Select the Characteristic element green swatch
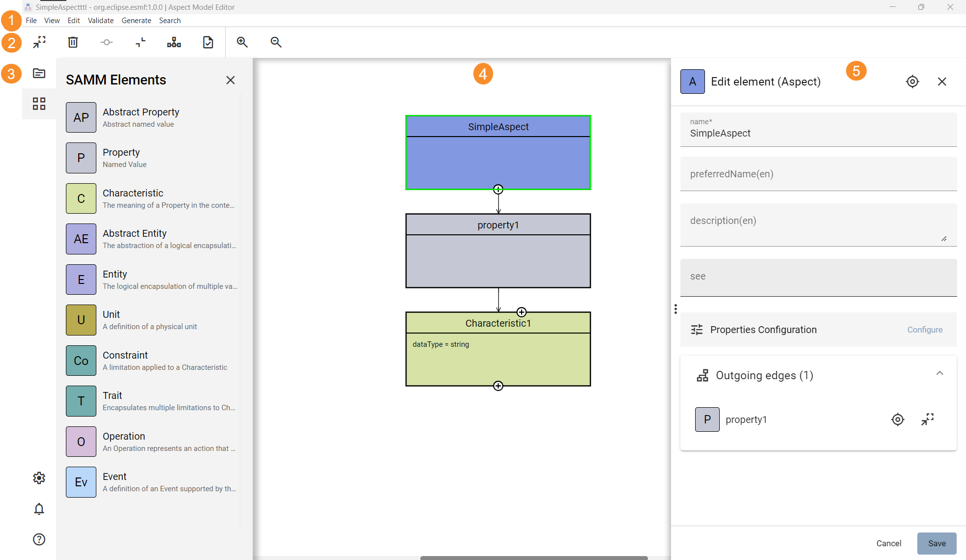This screenshot has height=560, width=966. pyautogui.click(x=81, y=198)
